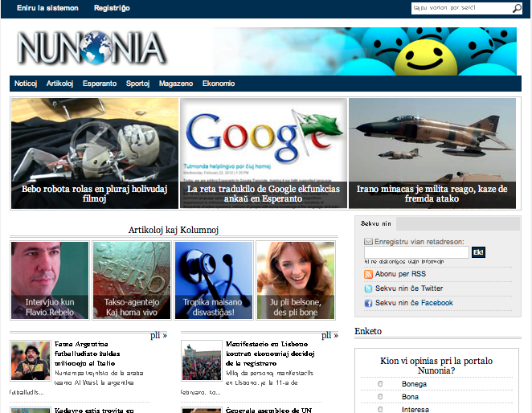
Task: Go to the Sportoj section
Action: [x=137, y=84]
